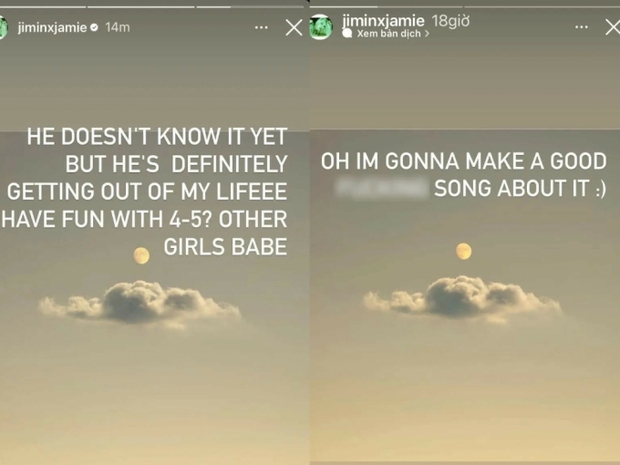Close the left story with the X
The width and height of the screenshot is (620, 465).
pyautogui.click(x=294, y=28)
